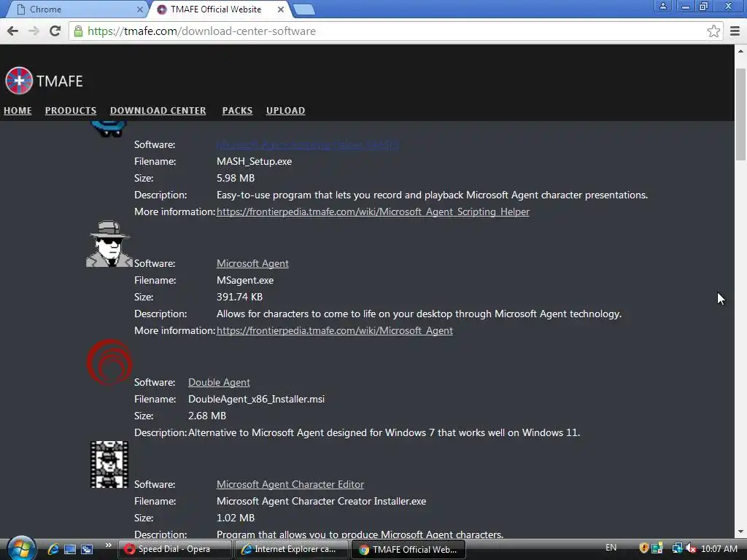Click the 5.98 MB size value
Image resolution: width=747 pixels, height=560 pixels.
point(236,178)
